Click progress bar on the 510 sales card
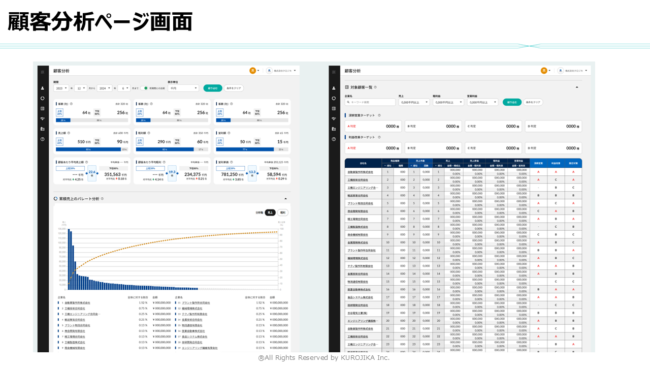 (92, 149)
